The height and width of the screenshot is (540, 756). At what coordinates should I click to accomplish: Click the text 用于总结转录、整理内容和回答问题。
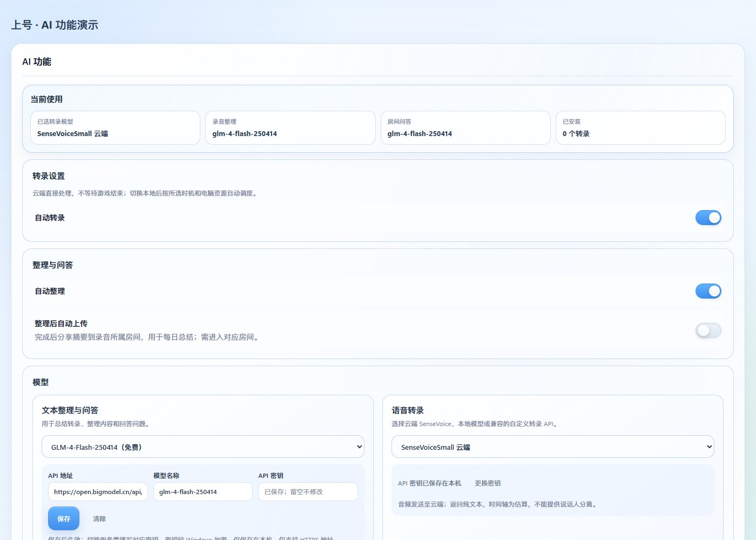tap(97, 424)
